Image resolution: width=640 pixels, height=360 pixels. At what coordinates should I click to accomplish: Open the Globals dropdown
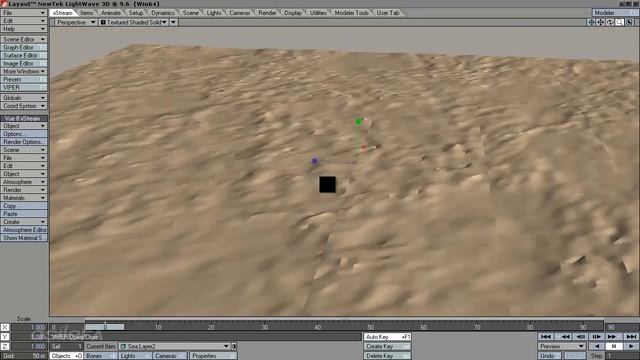24,98
